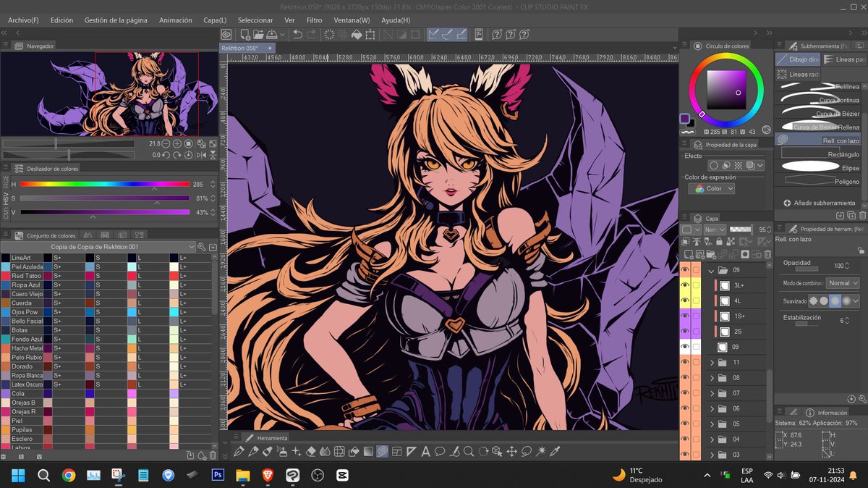Image resolution: width=868 pixels, height=488 pixels.
Task: Open the Filtro menu
Action: click(314, 20)
